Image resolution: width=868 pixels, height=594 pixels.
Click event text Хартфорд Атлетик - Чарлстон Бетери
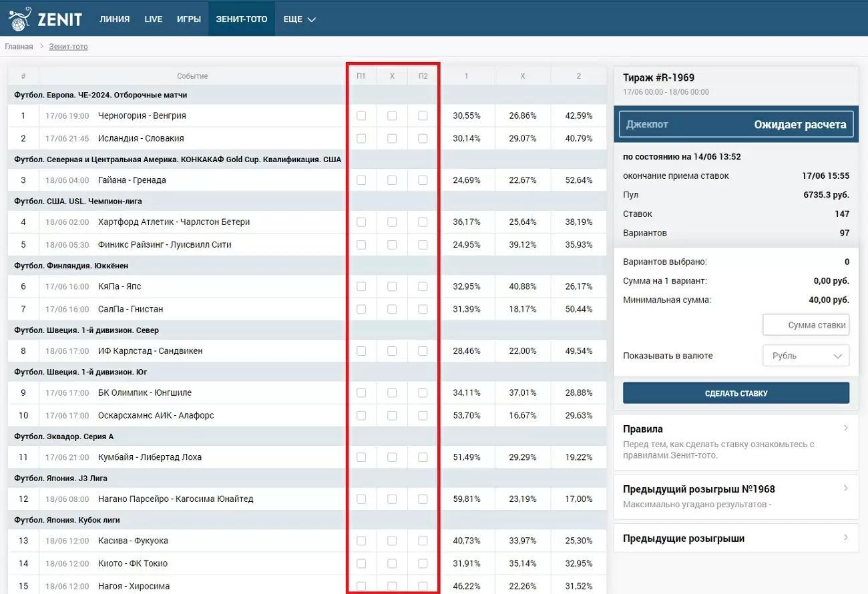[x=174, y=222]
